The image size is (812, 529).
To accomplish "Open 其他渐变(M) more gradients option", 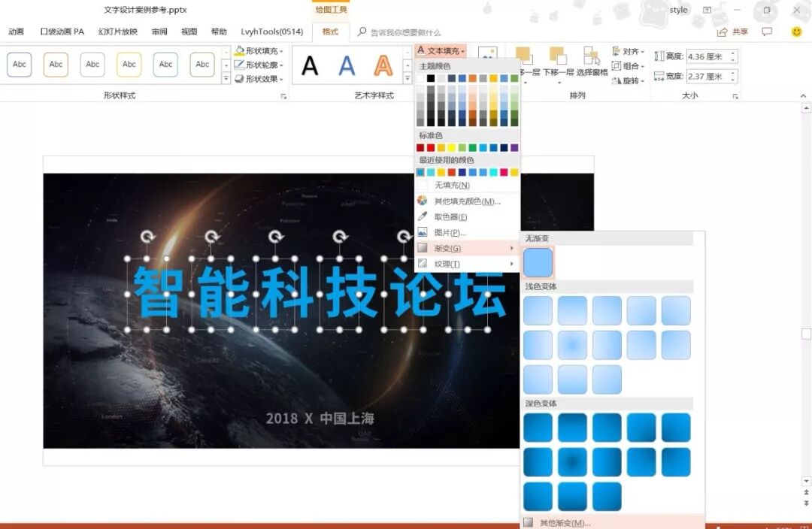I will click(612, 522).
